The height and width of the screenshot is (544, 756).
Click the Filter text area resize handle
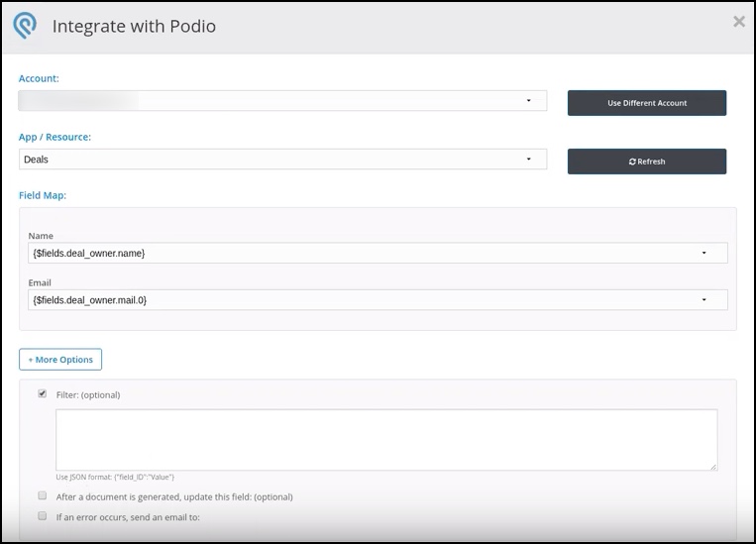tap(713, 465)
